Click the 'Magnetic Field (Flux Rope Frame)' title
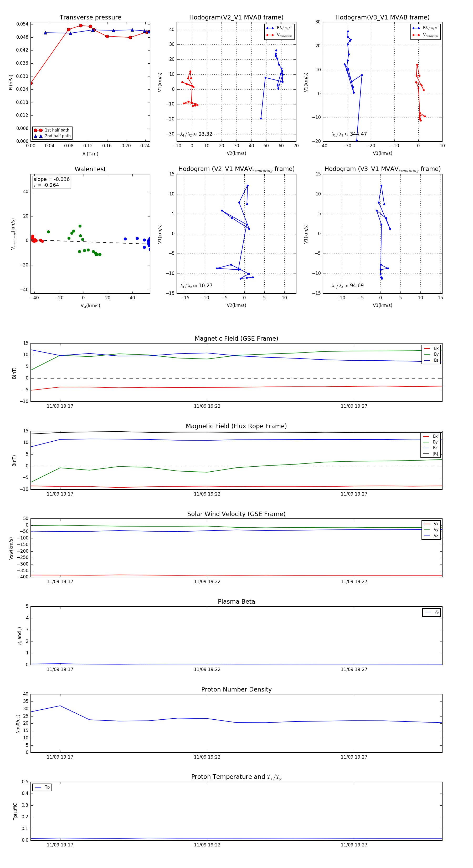The image size is (473, 868). pos(236,426)
